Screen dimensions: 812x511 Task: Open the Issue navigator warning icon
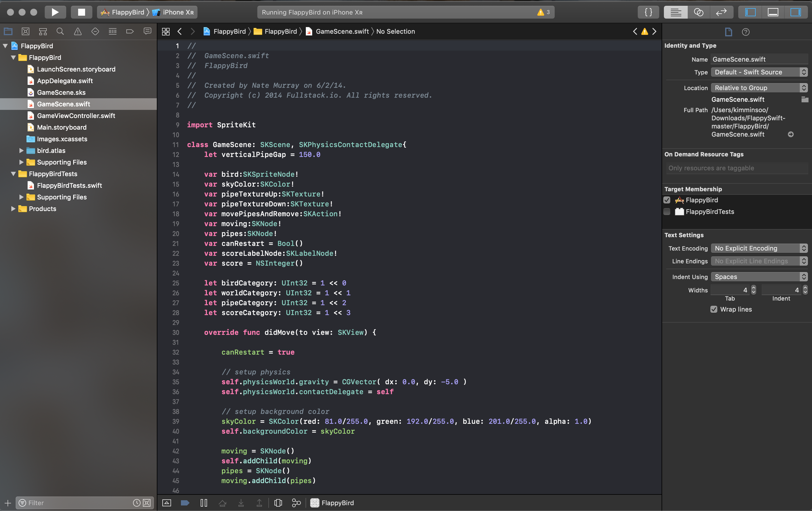[x=78, y=31]
